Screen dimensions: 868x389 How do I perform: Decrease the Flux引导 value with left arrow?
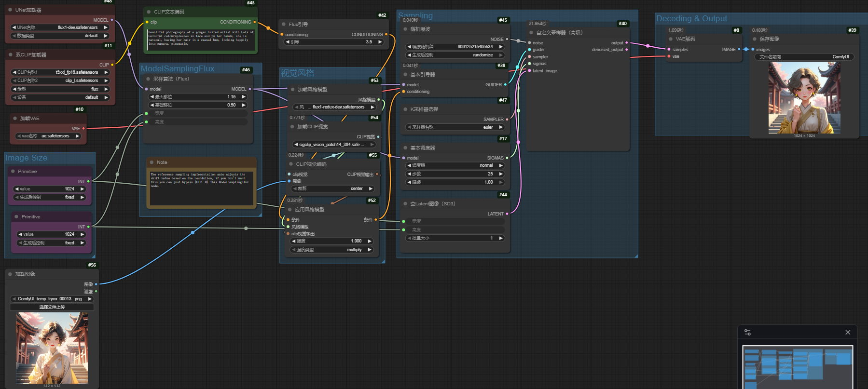point(288,42)
